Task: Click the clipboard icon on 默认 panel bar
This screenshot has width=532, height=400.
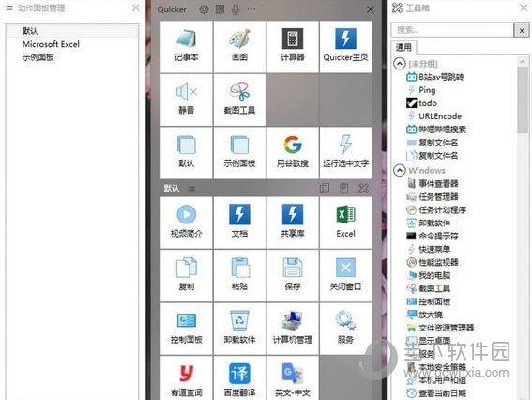Action: 344,188
